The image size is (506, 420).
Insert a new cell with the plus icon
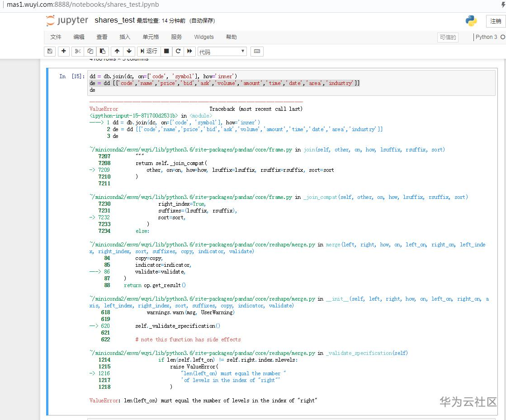point(64,51)
